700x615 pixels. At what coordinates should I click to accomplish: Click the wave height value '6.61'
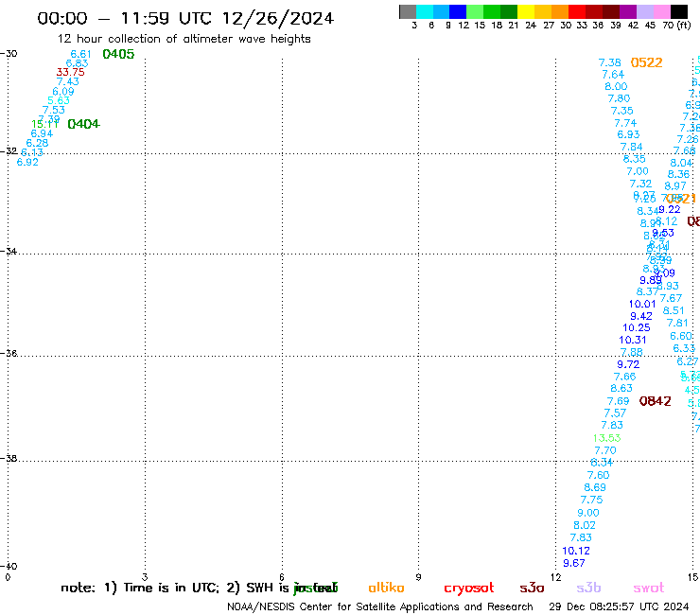pyautogui.click(x=80, y=54)
